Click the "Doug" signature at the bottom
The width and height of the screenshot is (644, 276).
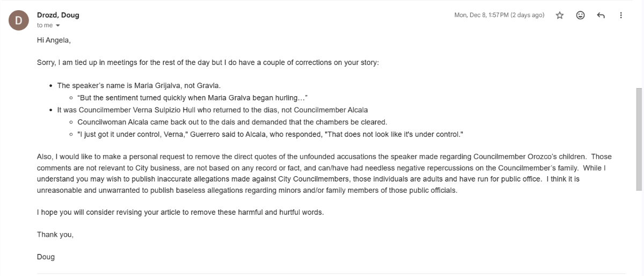pyautogui.click(x=46, y=257)
